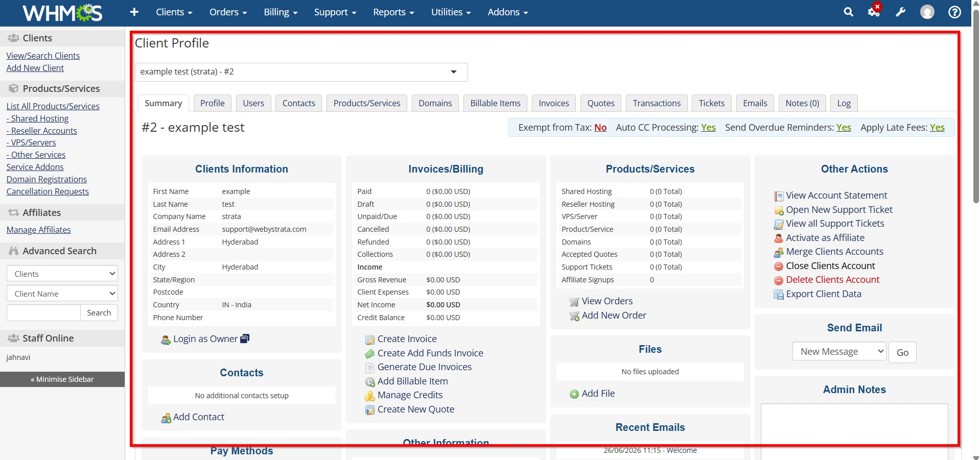
Task: Click the Add New Order cart icon
Action: pyautogui.click(x=574, y=316)
